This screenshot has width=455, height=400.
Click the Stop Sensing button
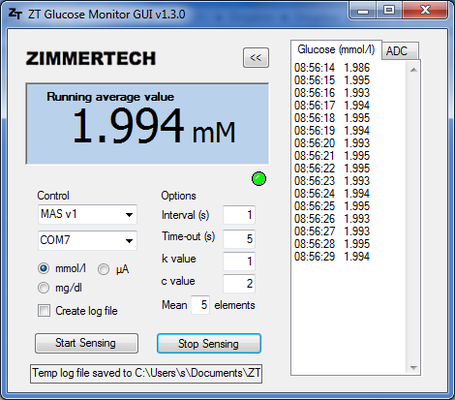(209, 343)
